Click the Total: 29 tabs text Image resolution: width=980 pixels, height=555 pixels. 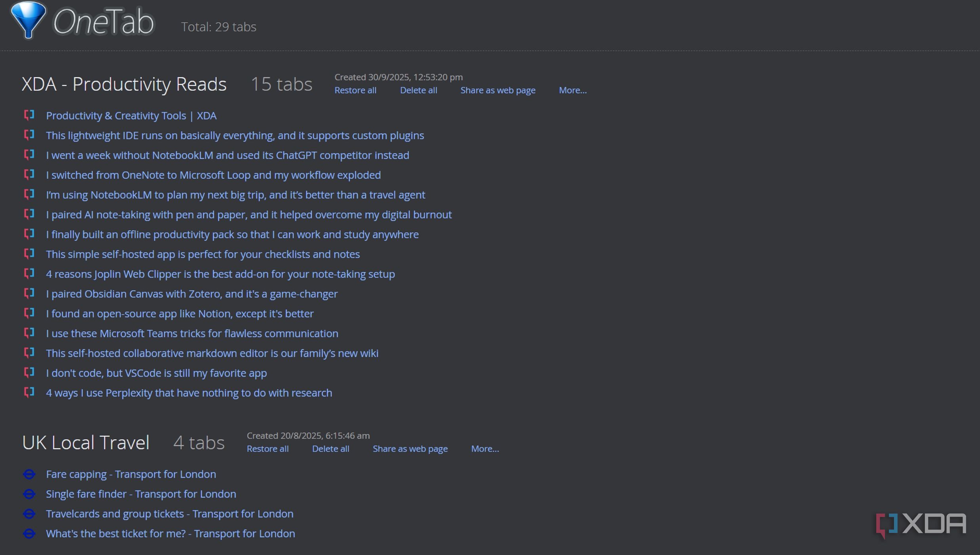click(219, 27)
